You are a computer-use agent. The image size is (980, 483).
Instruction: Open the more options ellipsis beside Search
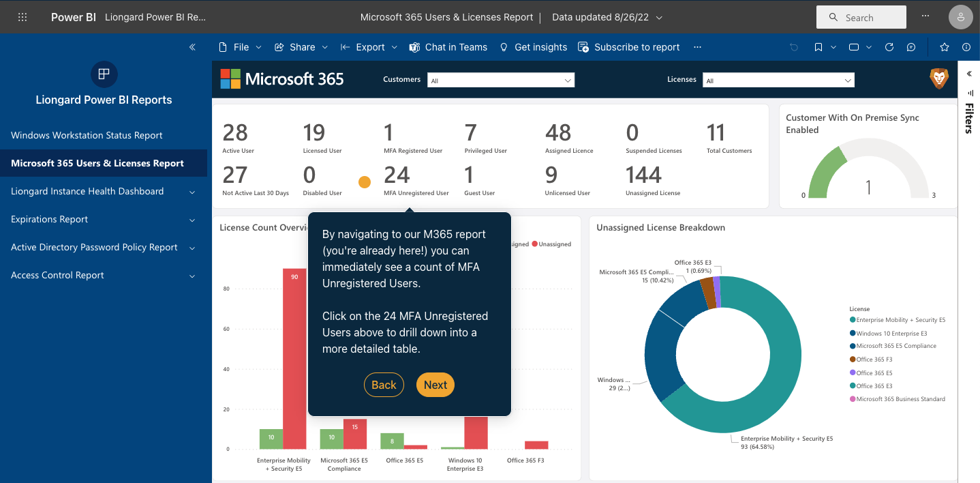[925, 15]
